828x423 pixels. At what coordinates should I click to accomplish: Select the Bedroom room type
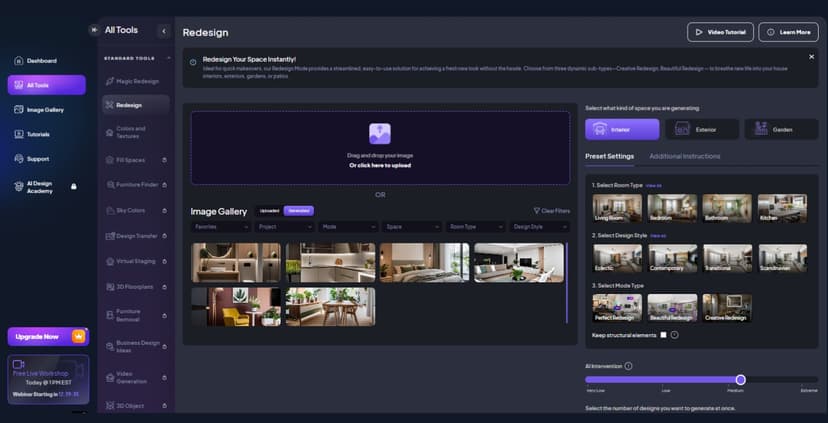(x=672, y=208)
